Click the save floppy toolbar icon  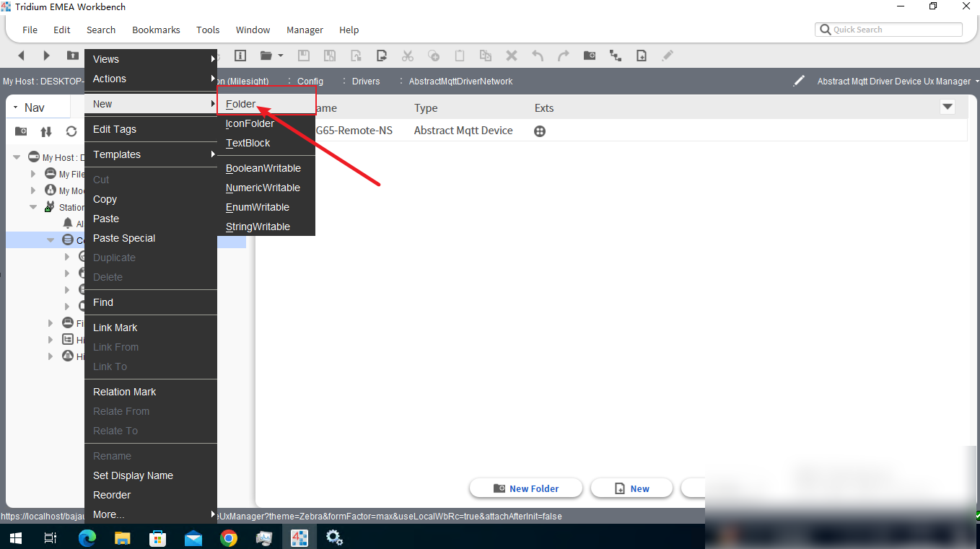tap(304, 56)
